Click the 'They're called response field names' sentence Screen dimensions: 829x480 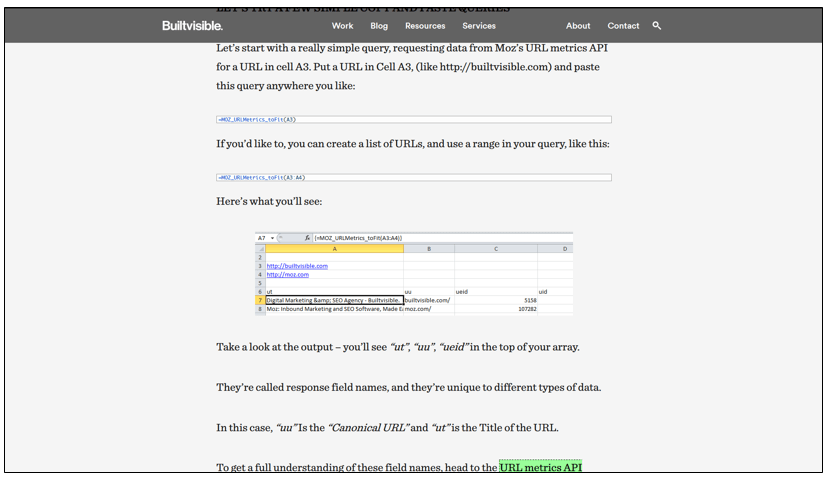[409, 387]
